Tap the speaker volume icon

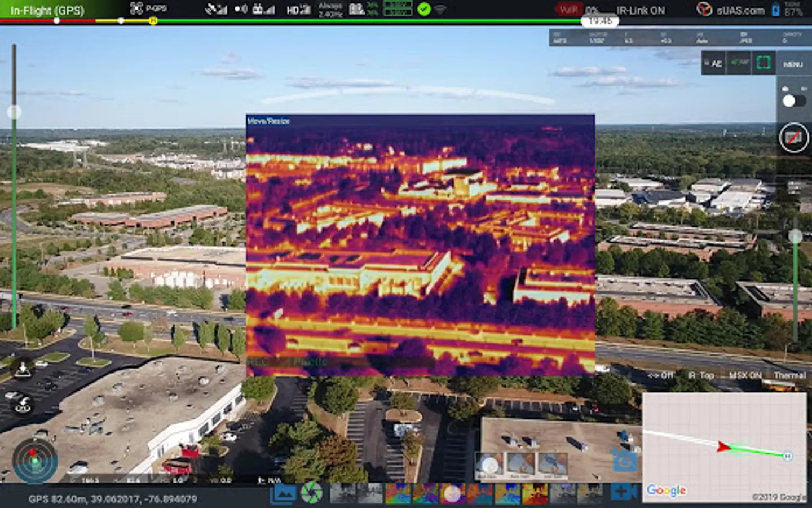coord(241,9)
